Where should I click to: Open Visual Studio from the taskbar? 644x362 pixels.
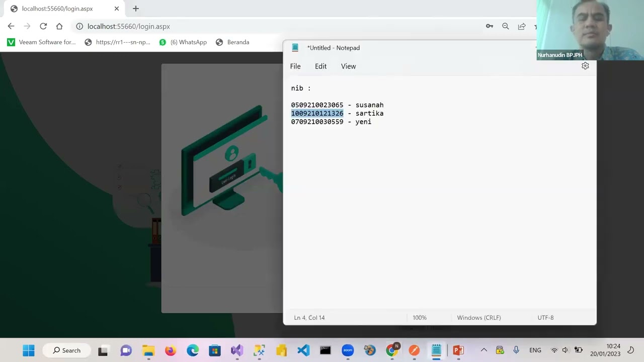point(237,350)
